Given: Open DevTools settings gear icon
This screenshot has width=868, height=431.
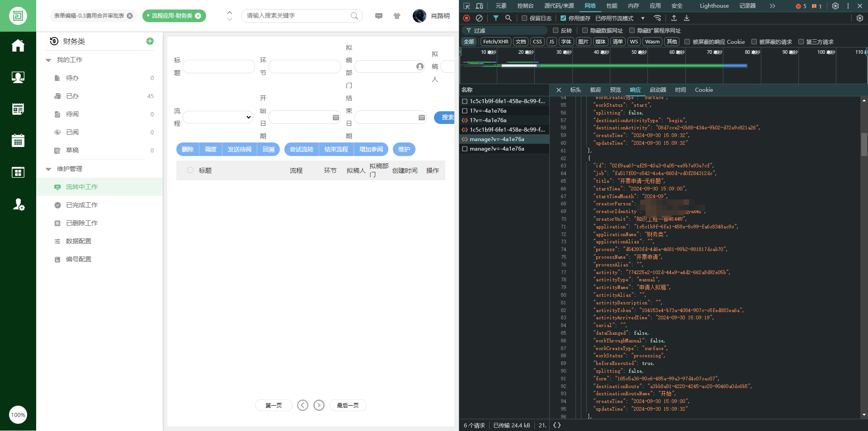Looking at the screenshot, I should [835, 6].
